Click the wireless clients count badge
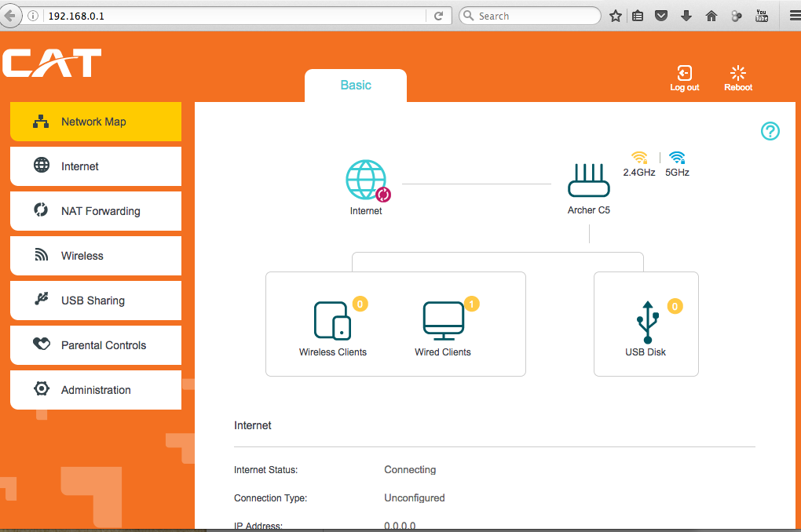Image resolution: width=801 pixels, height=532 pixels. [x=360, y=304]
